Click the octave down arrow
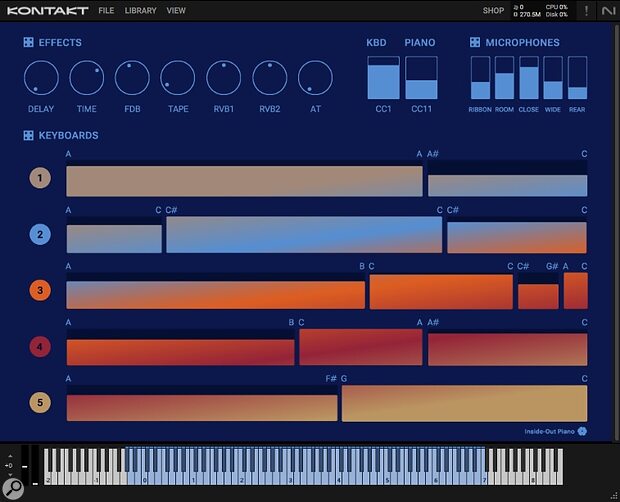This screenshot has height=502, width=620. (x=10, y=474)
